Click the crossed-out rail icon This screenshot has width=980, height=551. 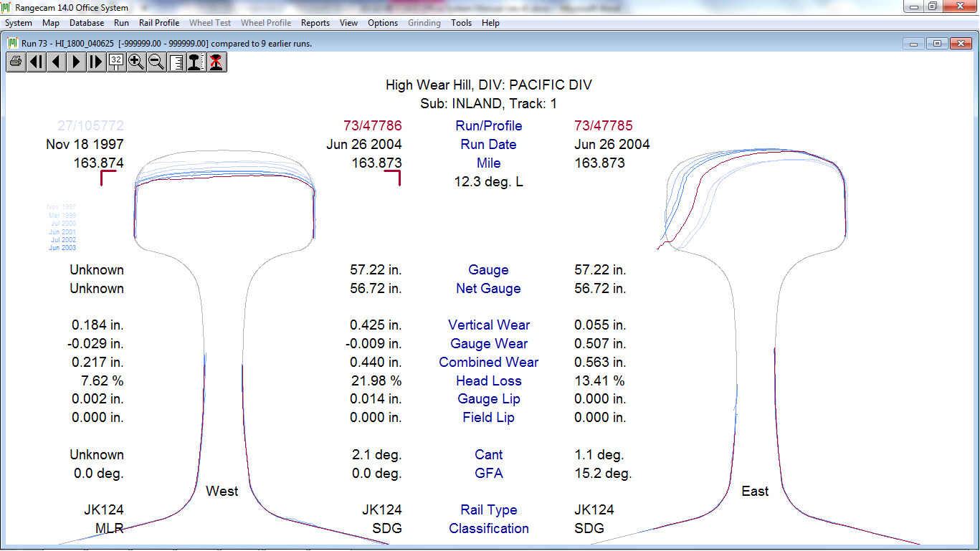[216, 62]
